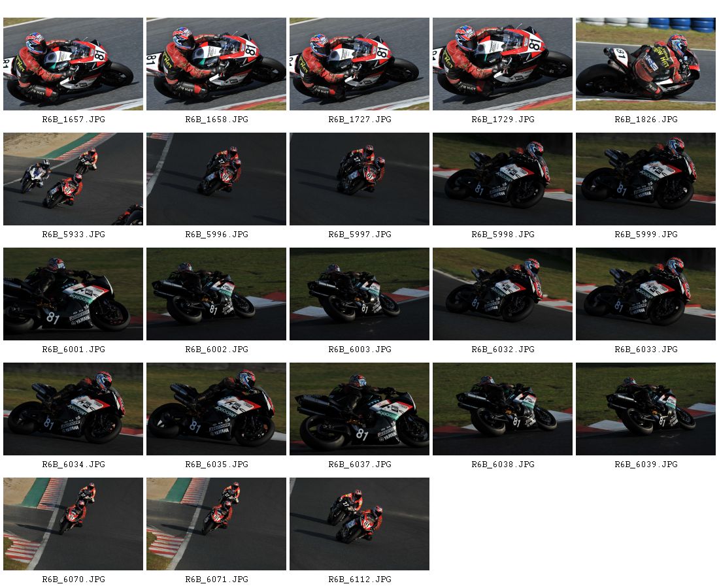Click the R6B_6002.JPG filename caption
719x588 pixels.
tap(216, 350)
